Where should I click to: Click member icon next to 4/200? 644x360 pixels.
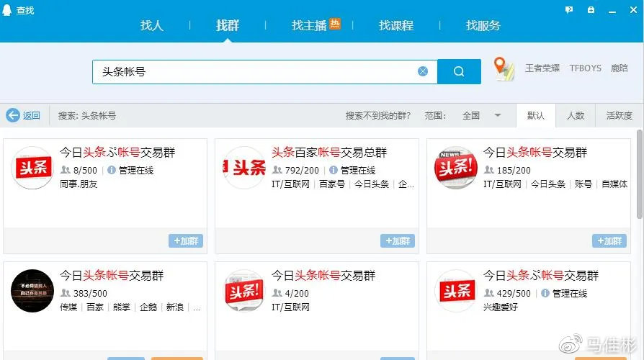277,292
